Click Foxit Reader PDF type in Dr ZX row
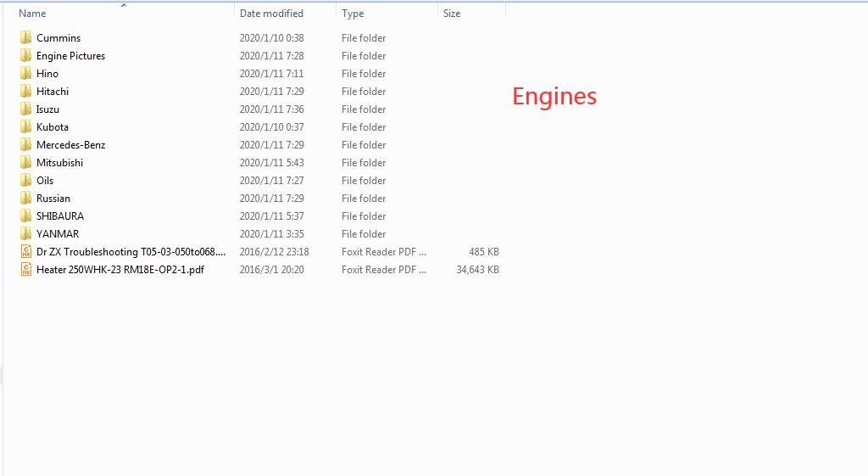Image resolution: width=868 pixels, height=476 pixels. [384, 252]
